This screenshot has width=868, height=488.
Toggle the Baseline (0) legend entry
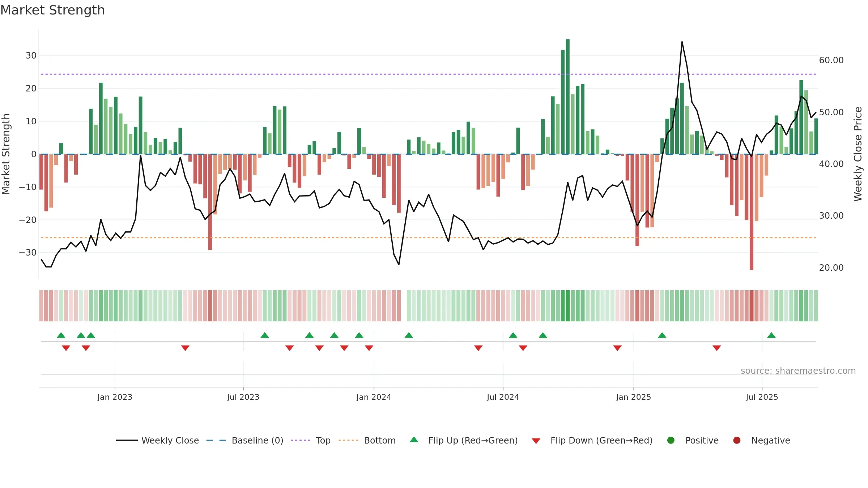244,440
